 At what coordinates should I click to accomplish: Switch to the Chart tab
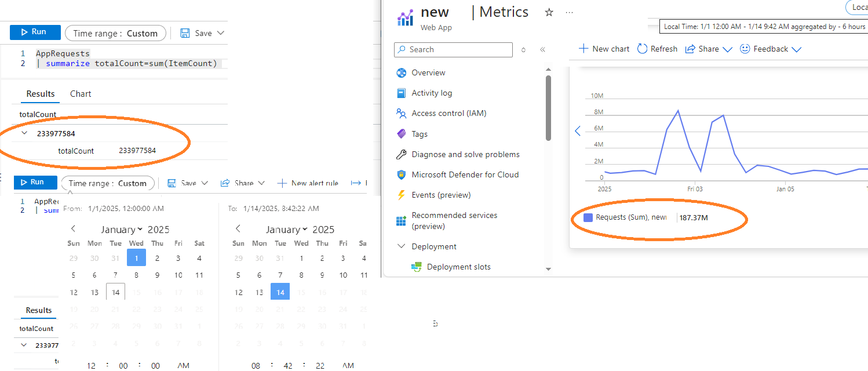pyautogui.click(x=81, y=94)
